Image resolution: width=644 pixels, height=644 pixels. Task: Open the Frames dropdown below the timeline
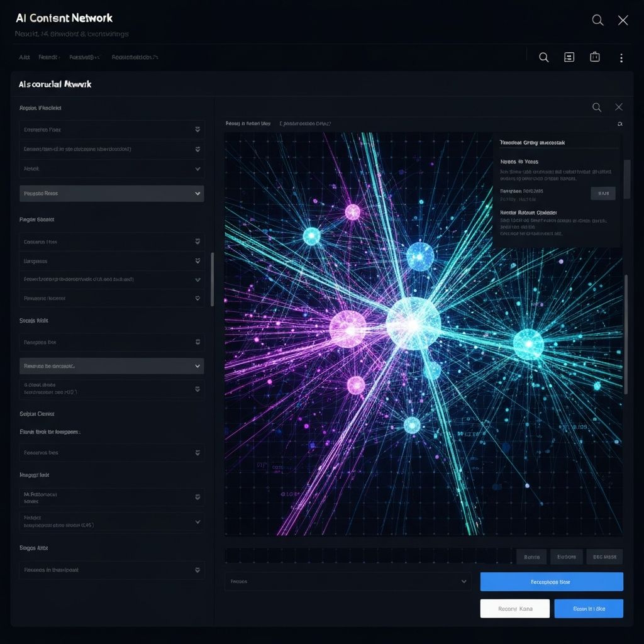click(x=348, y=582)
